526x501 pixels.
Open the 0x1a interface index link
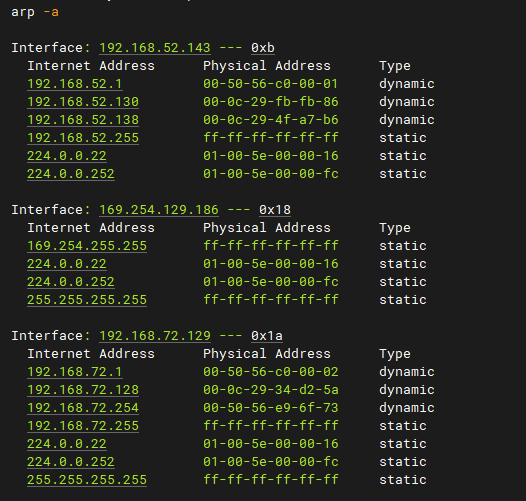[x=267, y=336]
